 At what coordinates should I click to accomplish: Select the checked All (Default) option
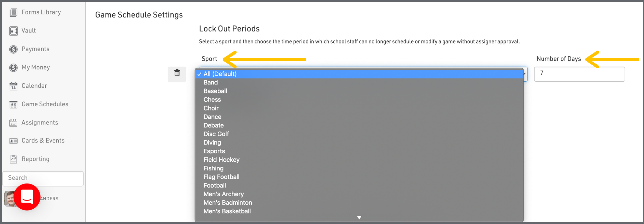tap(220, 74)
